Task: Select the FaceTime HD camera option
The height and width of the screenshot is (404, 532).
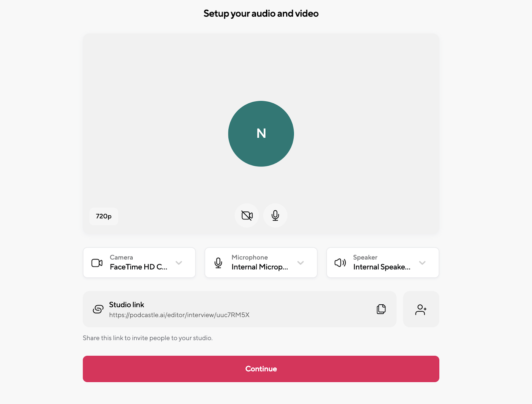Action: pos(139,262)
